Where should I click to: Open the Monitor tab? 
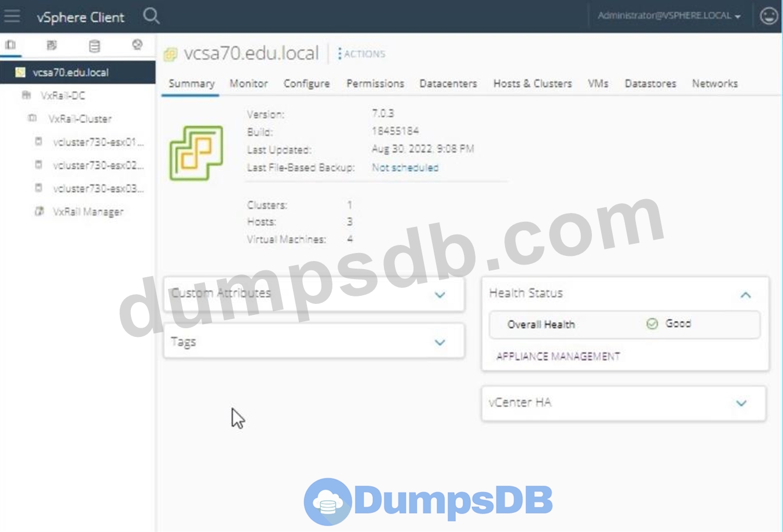point(248,83)
